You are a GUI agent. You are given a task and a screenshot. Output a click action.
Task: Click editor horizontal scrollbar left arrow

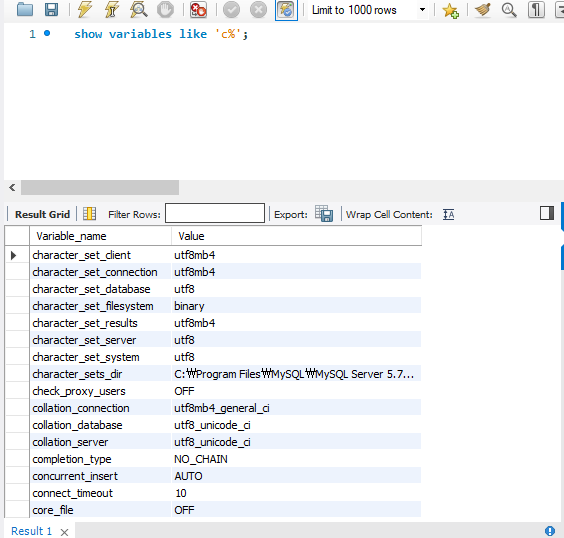12,187
